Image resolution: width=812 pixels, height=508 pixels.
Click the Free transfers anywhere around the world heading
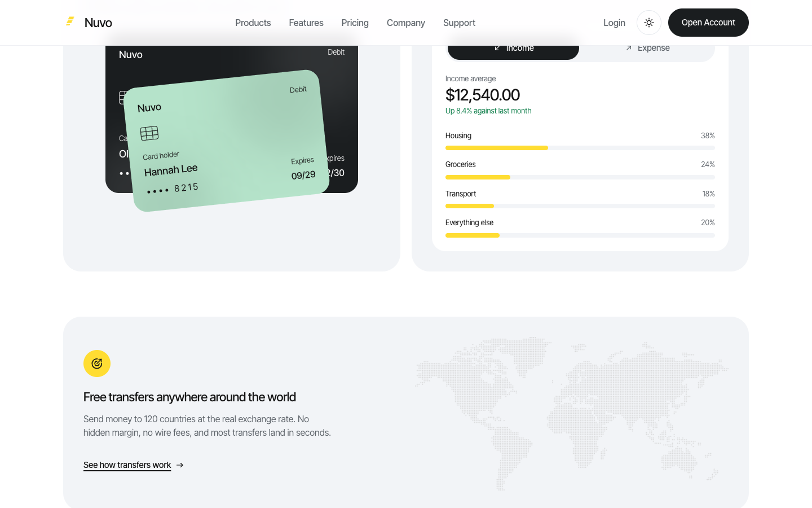(189, 397)
